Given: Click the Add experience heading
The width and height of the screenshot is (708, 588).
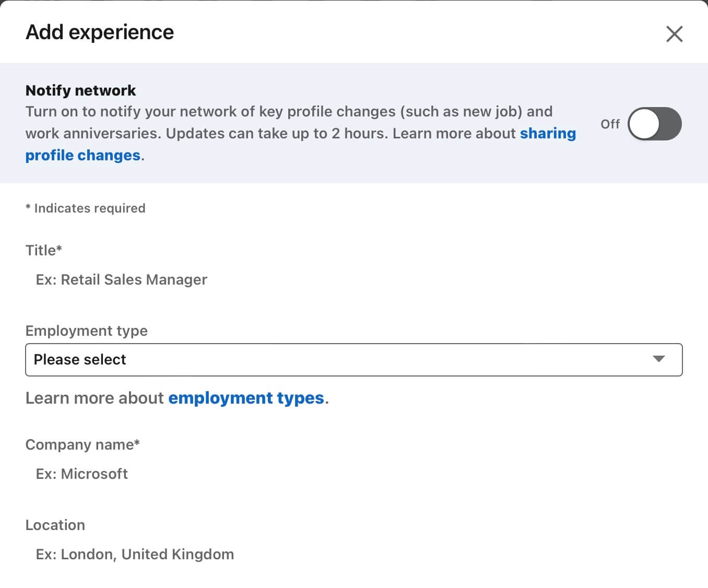Looking at the screenshot, I should pyautogui.click(x=100, y=32).
